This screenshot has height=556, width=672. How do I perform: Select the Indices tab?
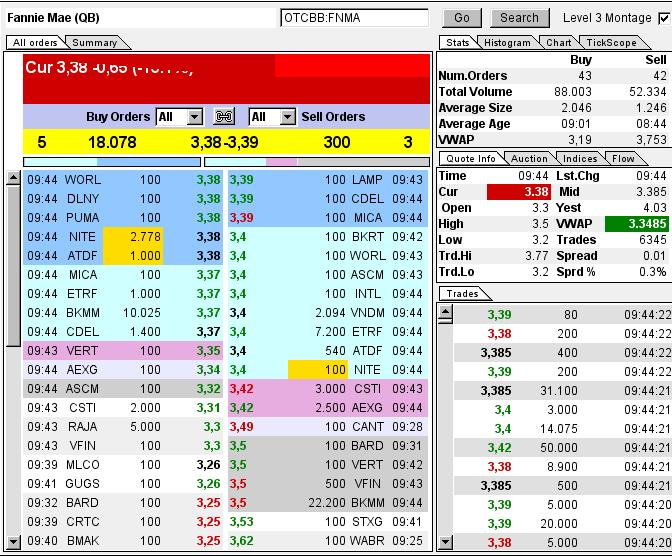pyautogui.click(x=580, y=159)
